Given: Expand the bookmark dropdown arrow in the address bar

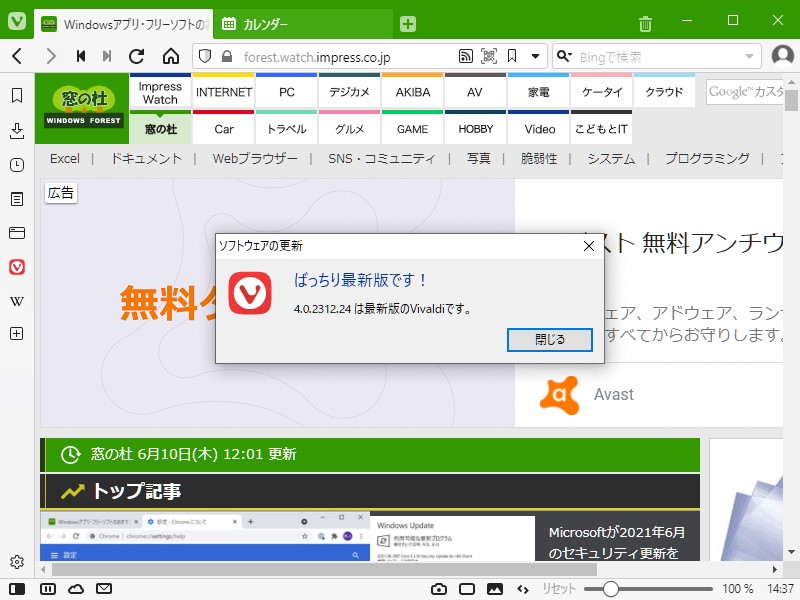Looking at the screenshot, I should point(535,56).
